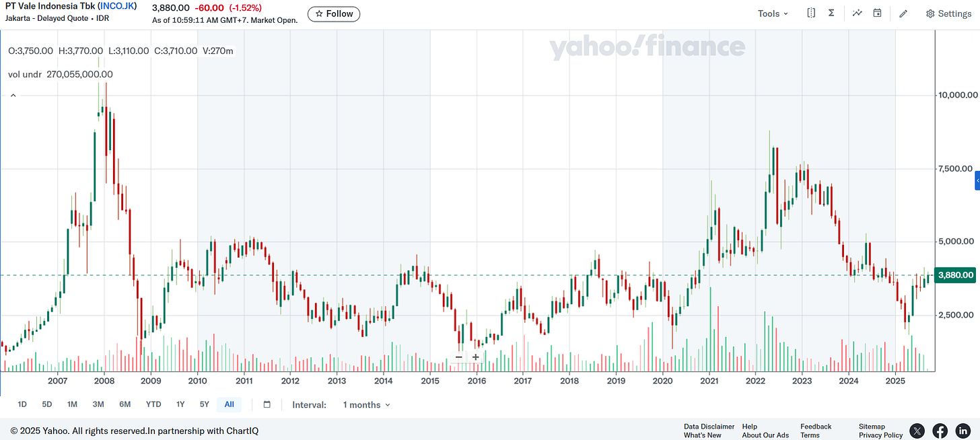Open the custom date range calendar icon
Screen dimensions: 980x440
267,404
